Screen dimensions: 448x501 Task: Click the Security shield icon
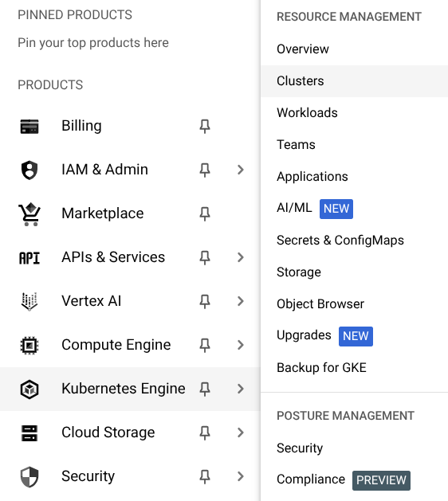(x=29, y=477)
